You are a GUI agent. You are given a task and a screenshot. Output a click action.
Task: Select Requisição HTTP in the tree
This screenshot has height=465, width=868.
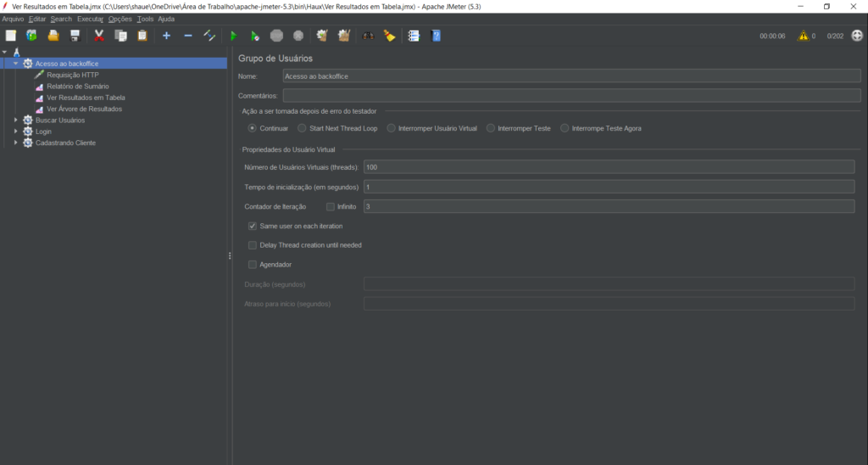tap(73, 75)
